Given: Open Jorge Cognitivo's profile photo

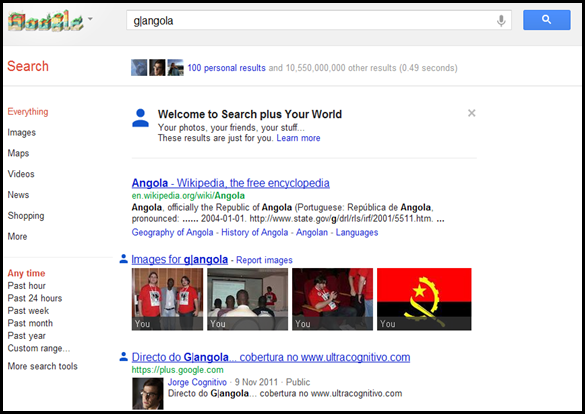Looking at the screenshot, I should pos(148,394).
